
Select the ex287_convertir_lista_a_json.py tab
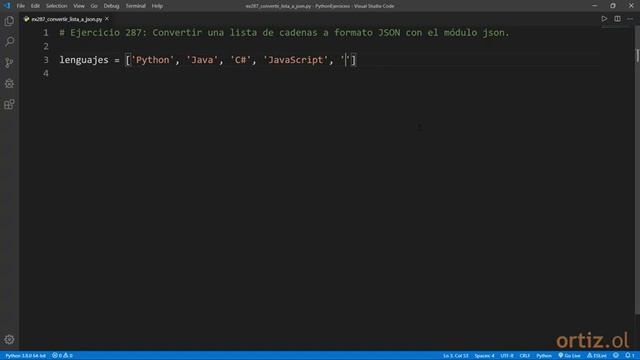tap(66, 19)
